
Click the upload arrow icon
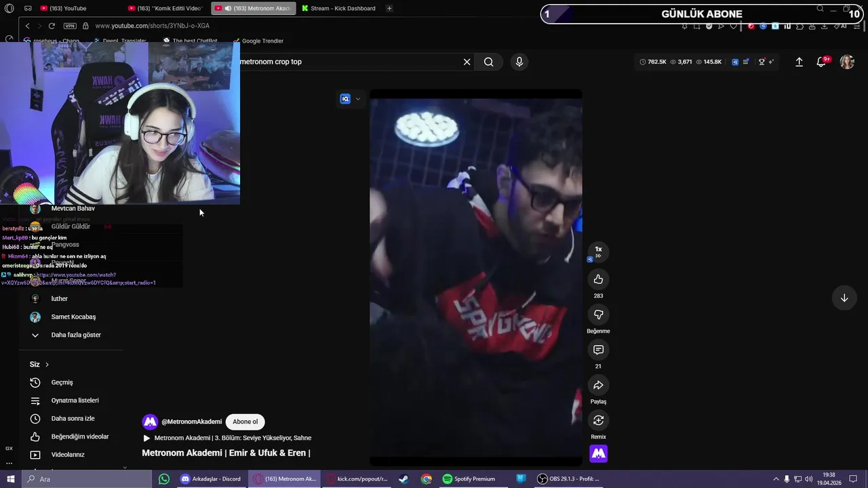click(x=799, y=62)
